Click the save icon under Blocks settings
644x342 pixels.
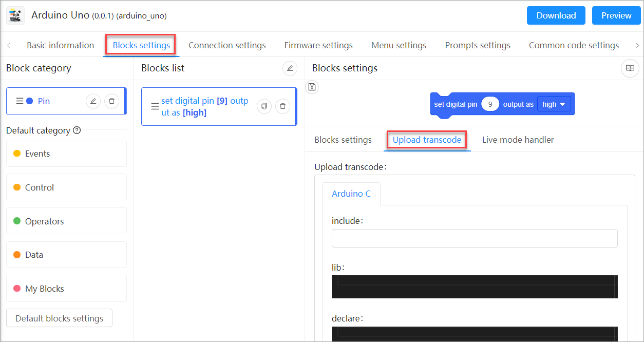point(312,87)
